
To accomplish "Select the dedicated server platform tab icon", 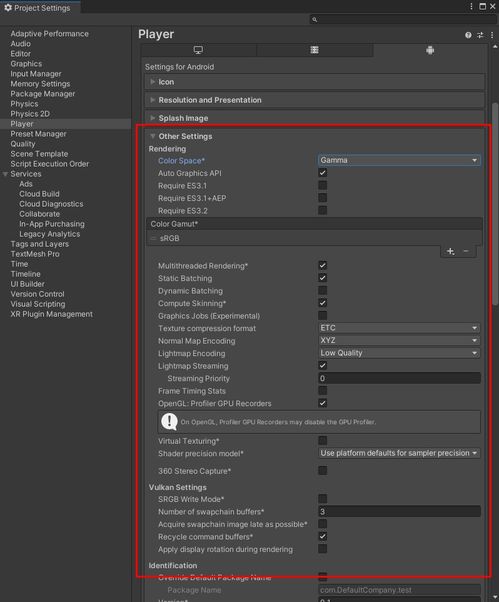I will click(314, 50).
